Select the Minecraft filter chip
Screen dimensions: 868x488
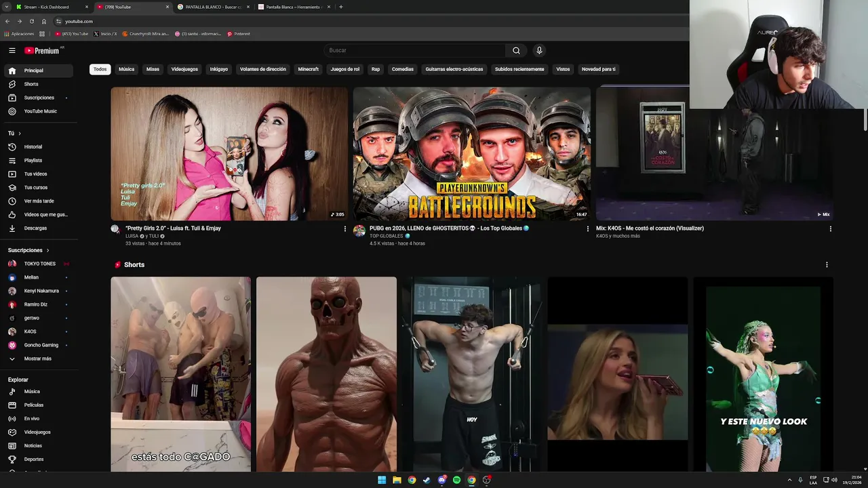pyautogui.click(x=308, y=69)
